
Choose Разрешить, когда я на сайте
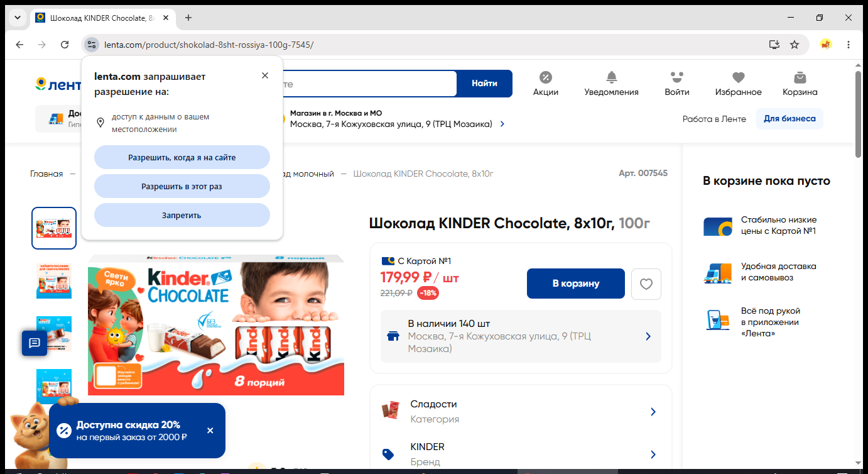point(182,157)
